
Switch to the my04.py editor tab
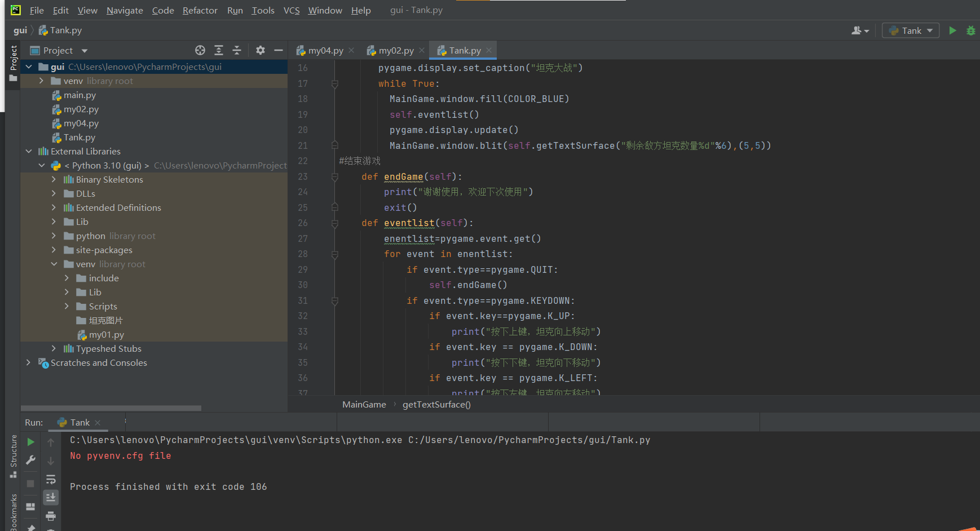pos(325,50)
